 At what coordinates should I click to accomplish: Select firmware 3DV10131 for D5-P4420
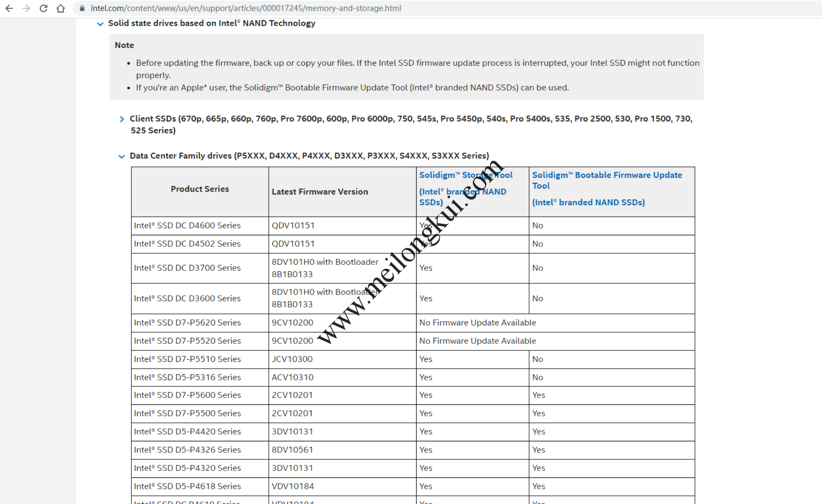[292, 431]
